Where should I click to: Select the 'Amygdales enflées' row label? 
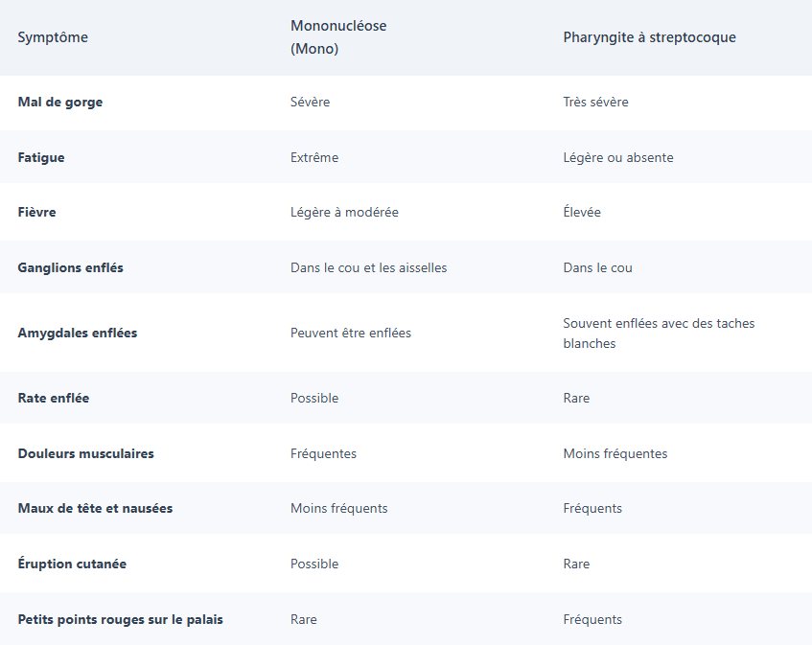click(x=77, y=333)
